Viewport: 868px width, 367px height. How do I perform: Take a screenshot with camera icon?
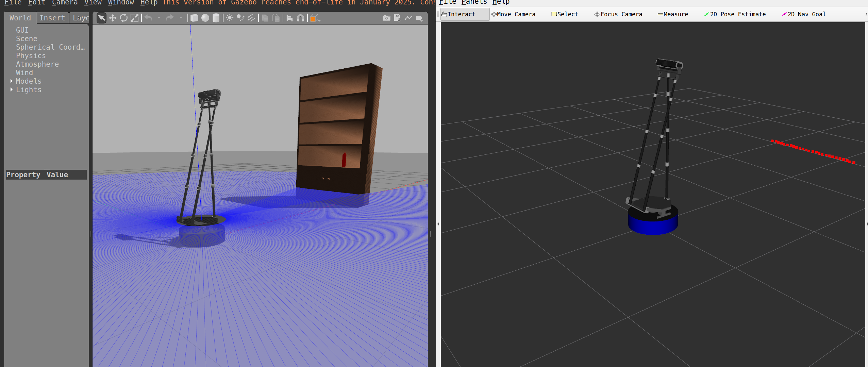386,18
